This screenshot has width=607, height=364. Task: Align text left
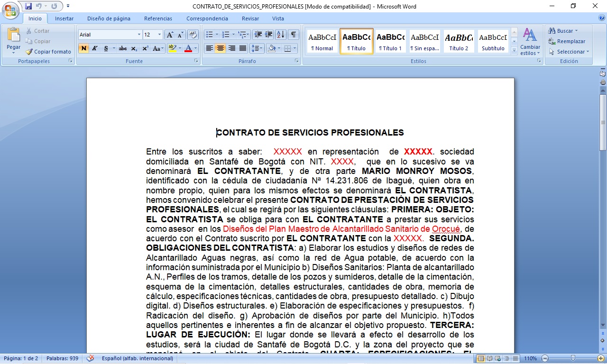click(209, 48)
